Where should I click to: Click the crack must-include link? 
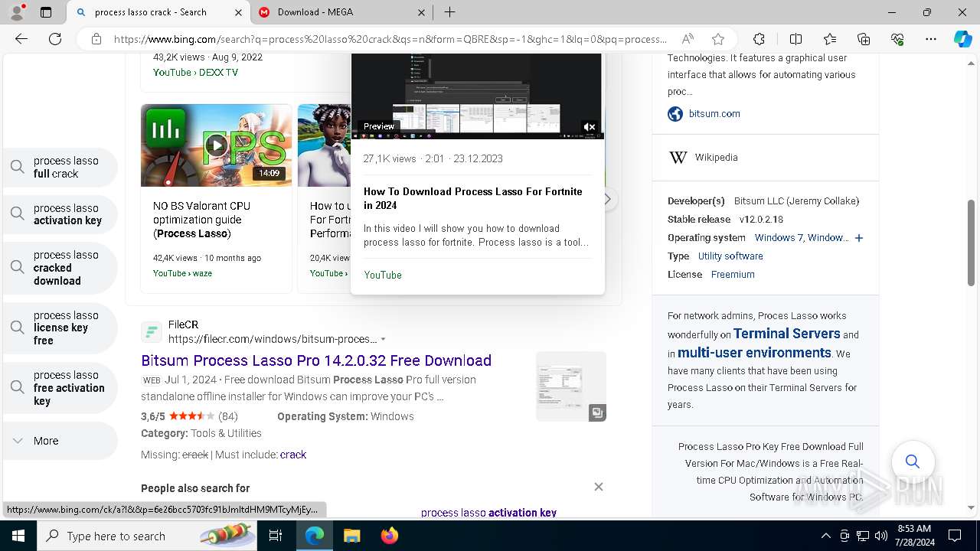point(293,455)
